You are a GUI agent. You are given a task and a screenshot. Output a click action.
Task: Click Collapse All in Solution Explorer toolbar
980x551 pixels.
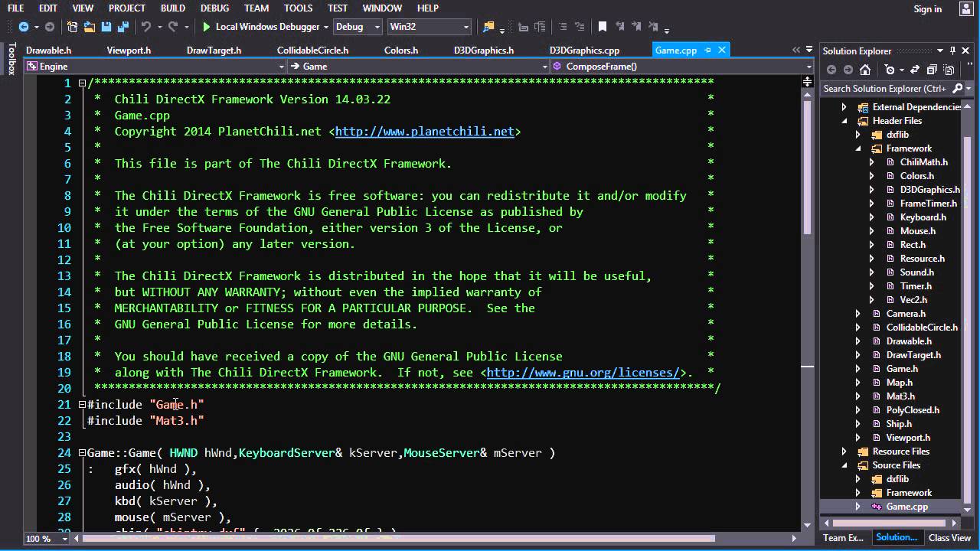(x=932, y=70)
